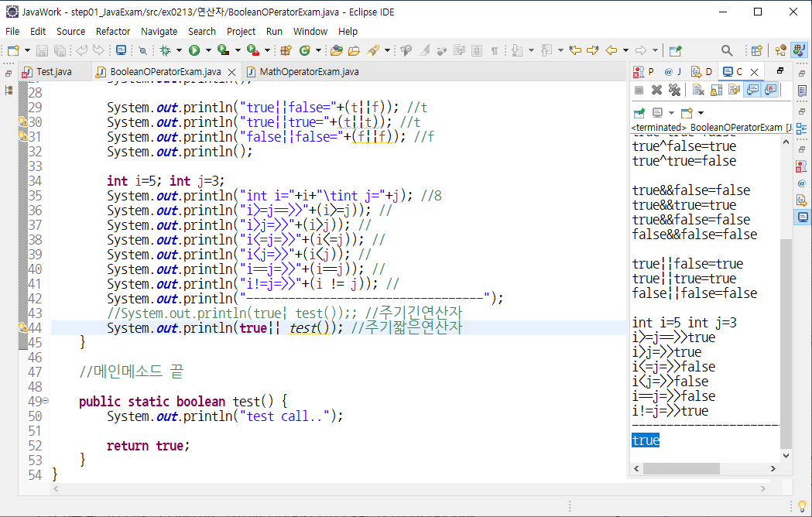Click the New Java Package icon
Screen dimensions: 812x517
[x=286, y=50]
